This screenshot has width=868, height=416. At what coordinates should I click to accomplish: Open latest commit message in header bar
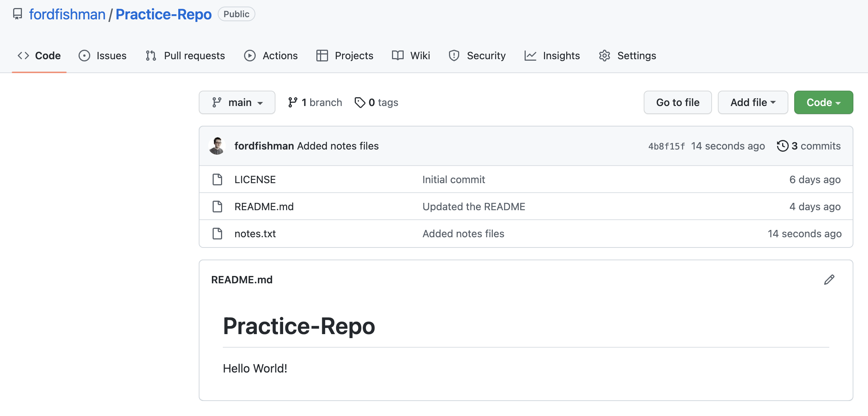(x=338, y=146)
